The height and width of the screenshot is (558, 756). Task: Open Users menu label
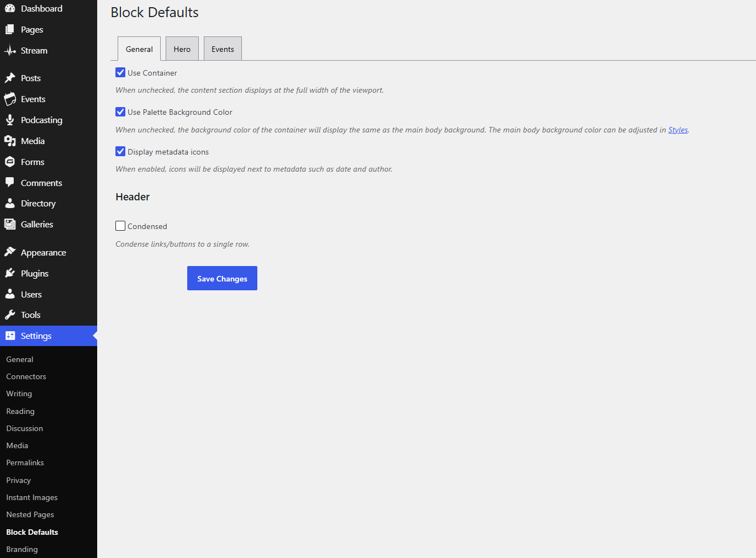tap(31, 294)
